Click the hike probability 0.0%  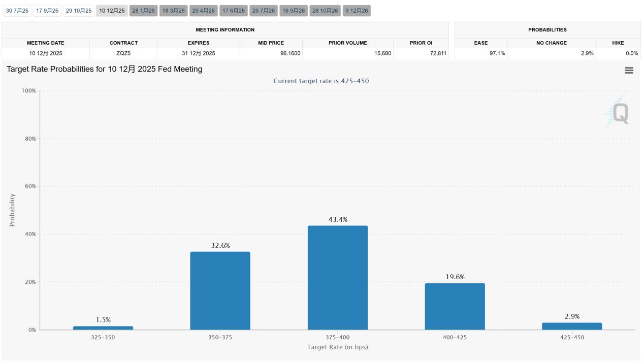tap(618, 53)
